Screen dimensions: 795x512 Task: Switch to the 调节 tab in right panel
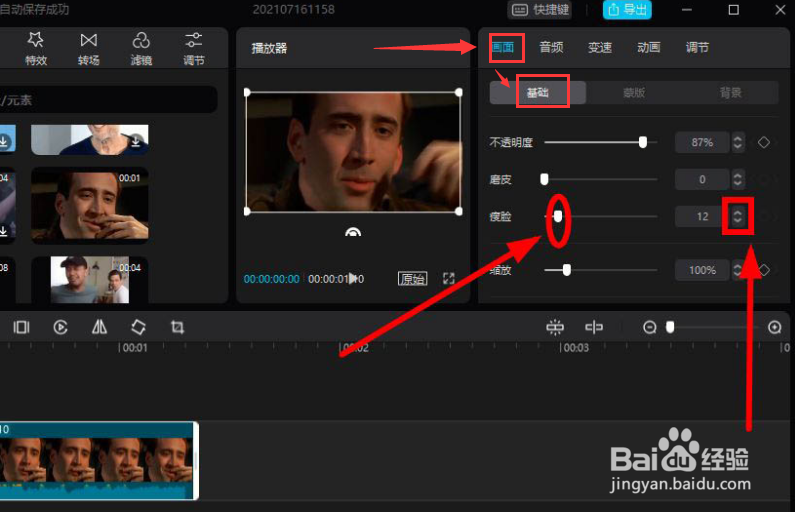pos(697,48)
